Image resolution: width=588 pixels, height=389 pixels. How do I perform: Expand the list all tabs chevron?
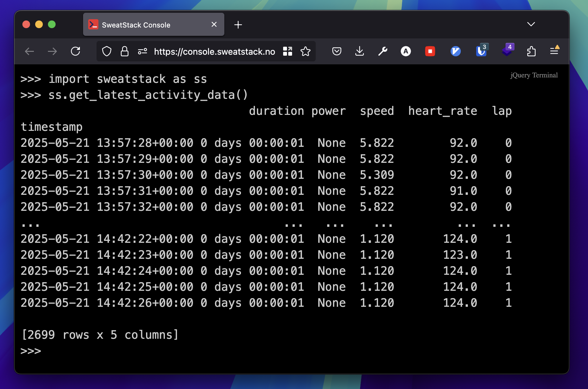[x=531, y=24]
